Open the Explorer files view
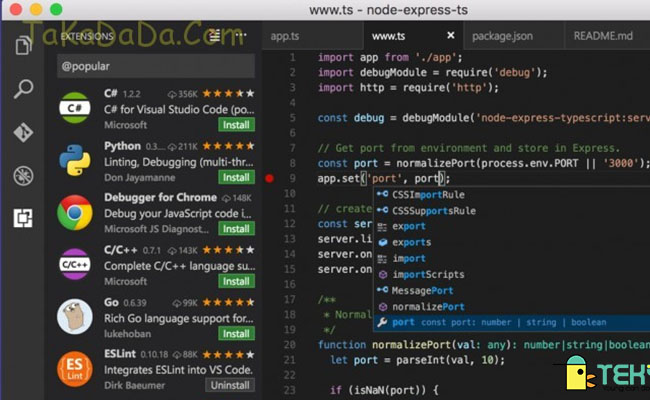 (x=23, y=45)
